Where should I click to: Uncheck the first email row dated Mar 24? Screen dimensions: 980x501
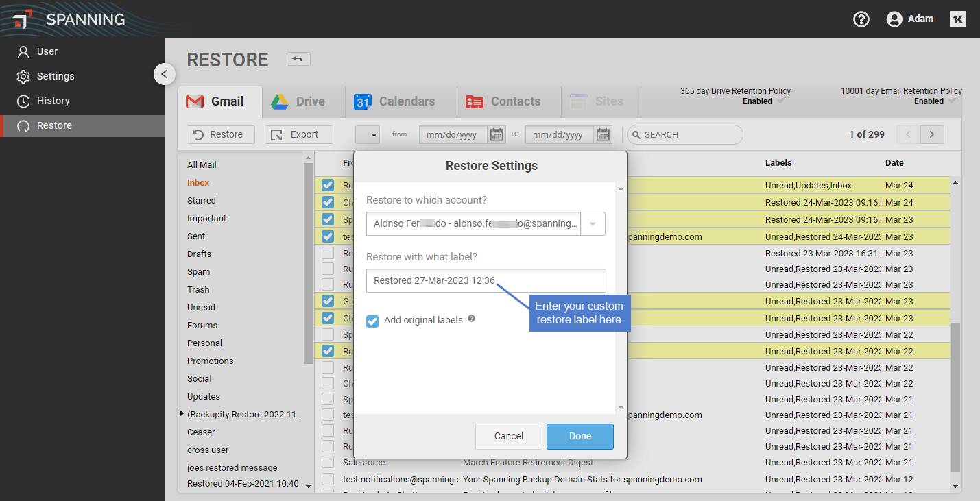tap(328, 185)
